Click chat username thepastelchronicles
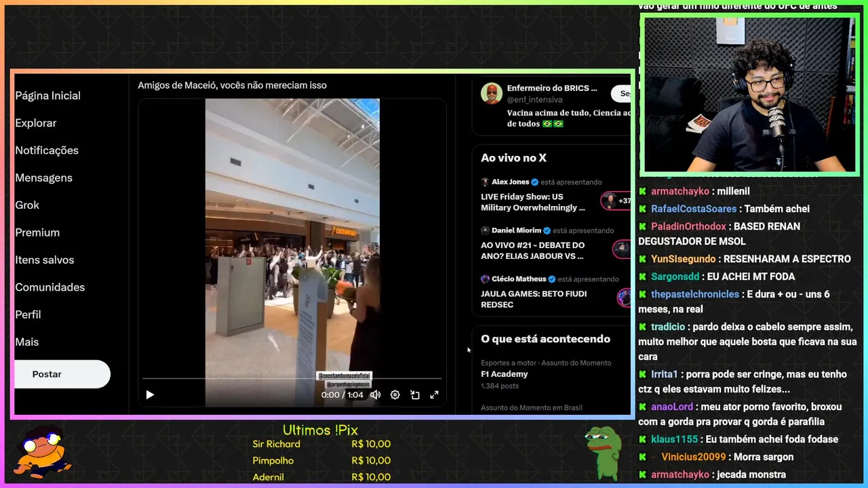Screen dimensions: 868x488 pos(695,294)
